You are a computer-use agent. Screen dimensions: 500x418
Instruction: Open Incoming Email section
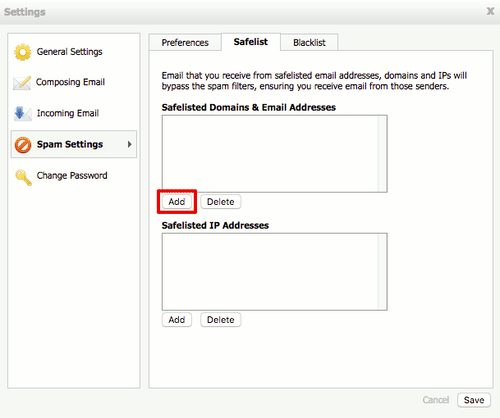pyautogui.click(x=68, y=113)
